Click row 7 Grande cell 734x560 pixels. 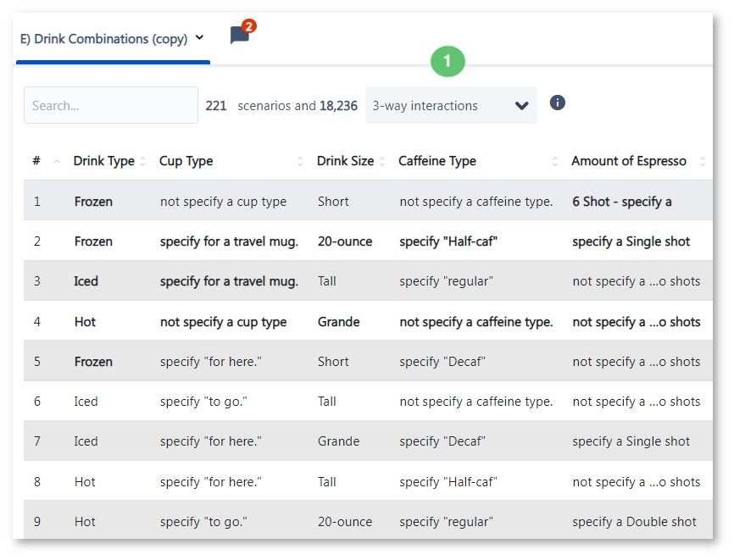point(338,441)
